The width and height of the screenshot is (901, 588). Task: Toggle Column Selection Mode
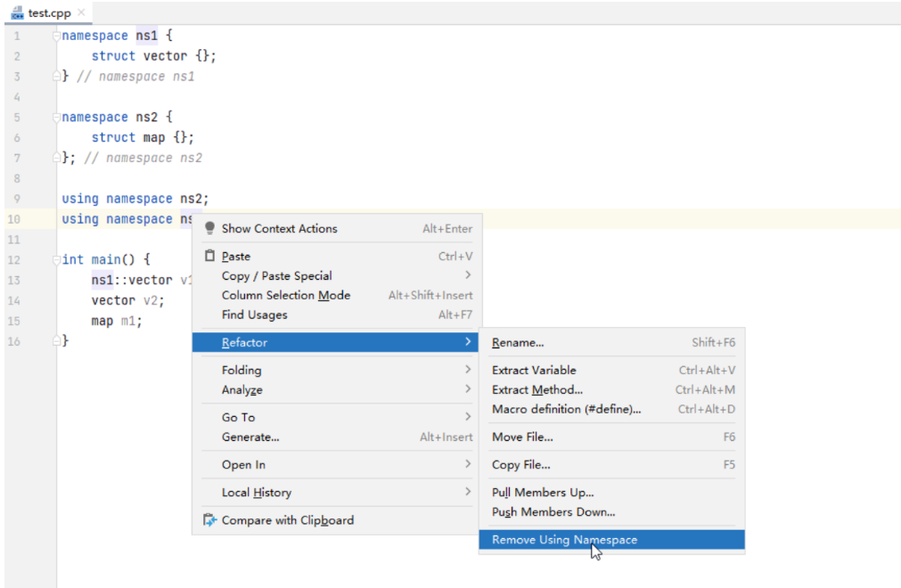(286, 296)
